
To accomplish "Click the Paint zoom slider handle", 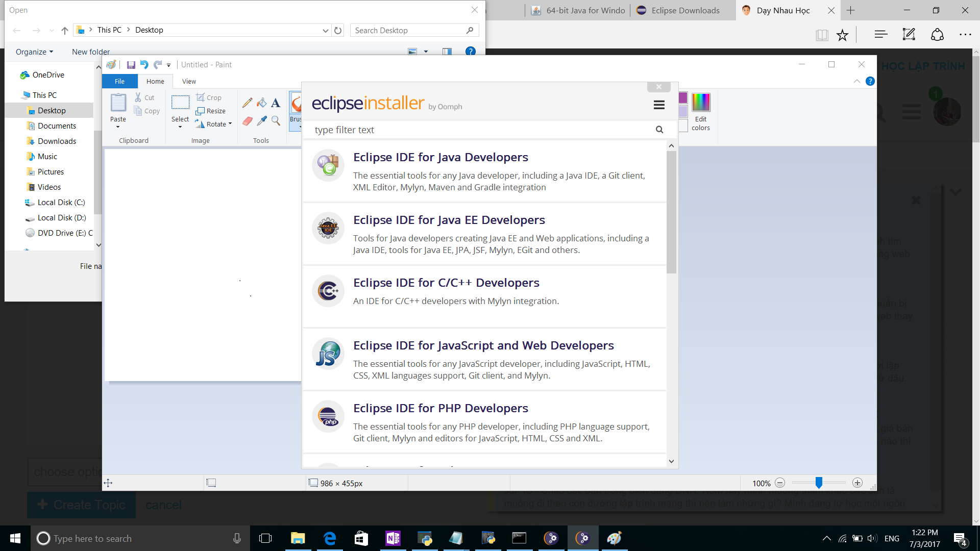I will (x=819, y=483).
